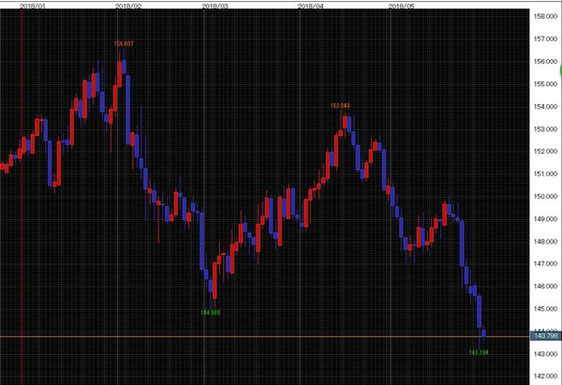Click the 142.000 price axis label
This screenshot has height=385, width=562.
[x=546, y=376]
